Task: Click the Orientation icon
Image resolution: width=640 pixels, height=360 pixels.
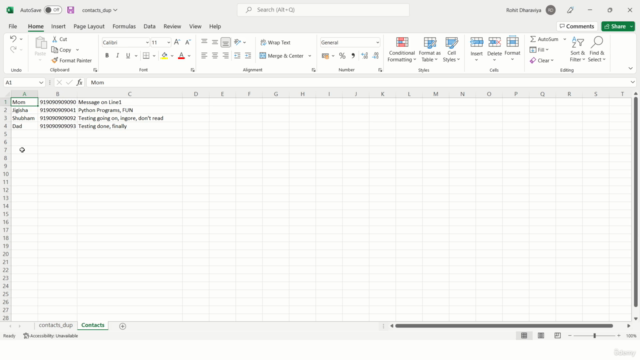Action: tap(238, 42)
